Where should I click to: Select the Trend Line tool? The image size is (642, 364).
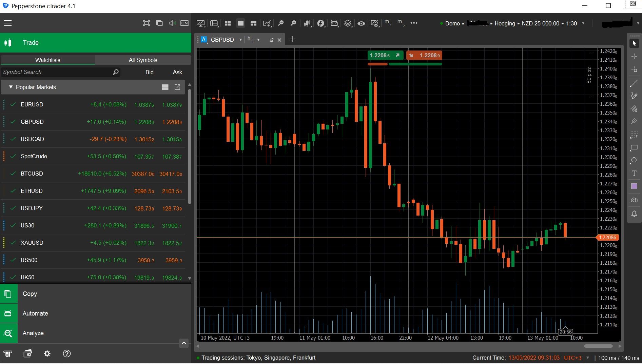634,83
